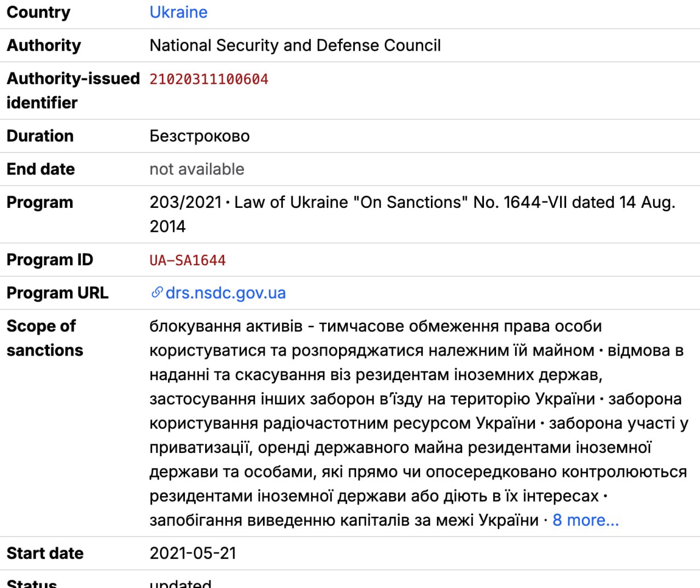Open the Ukraine country link
Screen dimensions: 700x588
[x=178, y=12]
